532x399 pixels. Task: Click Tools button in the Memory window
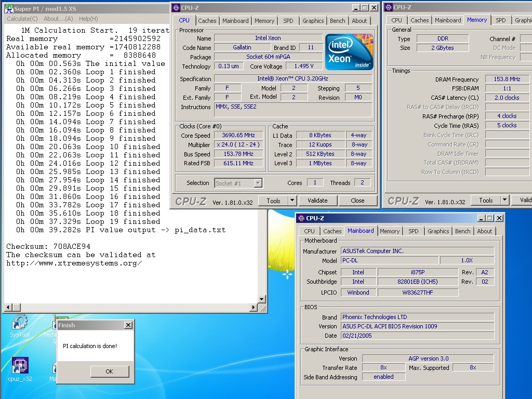pyautogui.click(x=486, y=201)
